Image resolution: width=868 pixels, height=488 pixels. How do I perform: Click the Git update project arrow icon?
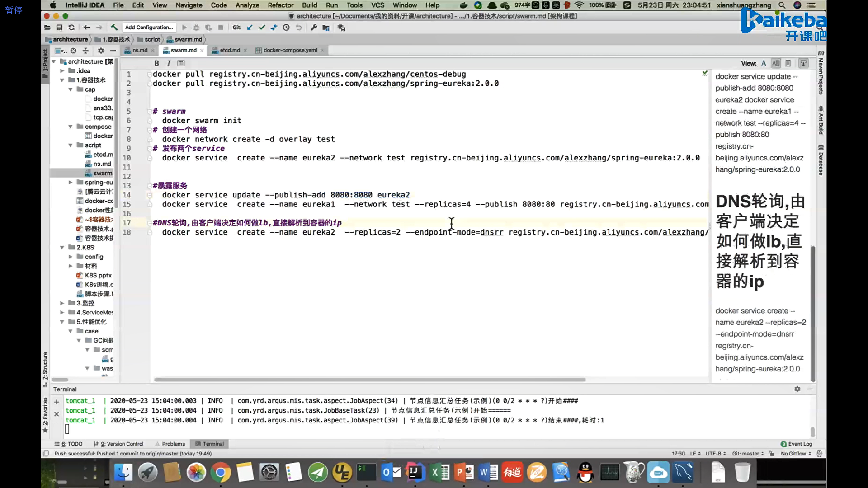(x=250, y=28)
